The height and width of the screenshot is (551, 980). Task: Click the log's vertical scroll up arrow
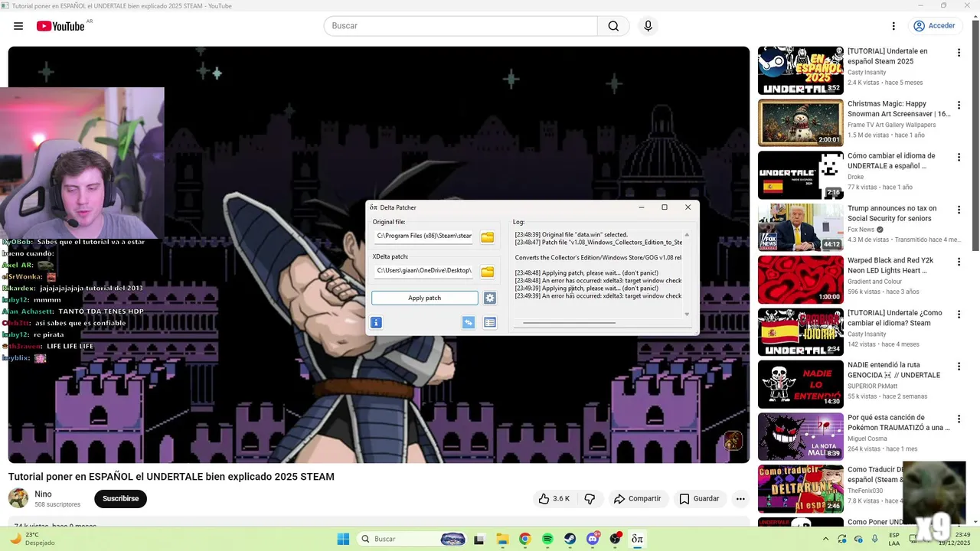687,234
